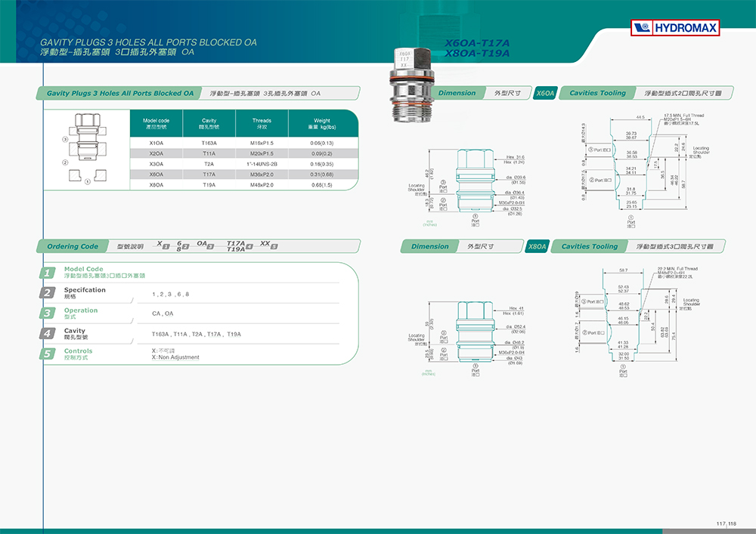Image resolution: width=756 pixels, height=534 pixels.
Task: Click the 'Specifcation' ordering label
Action: coord(85,290)
